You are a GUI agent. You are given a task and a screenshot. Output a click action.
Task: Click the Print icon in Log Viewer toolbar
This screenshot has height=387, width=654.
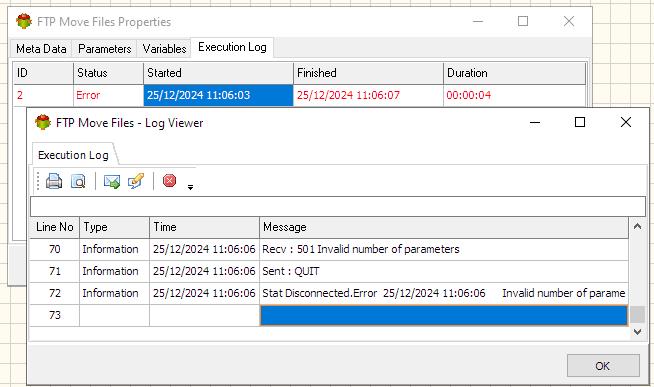[x=54, y=181]
